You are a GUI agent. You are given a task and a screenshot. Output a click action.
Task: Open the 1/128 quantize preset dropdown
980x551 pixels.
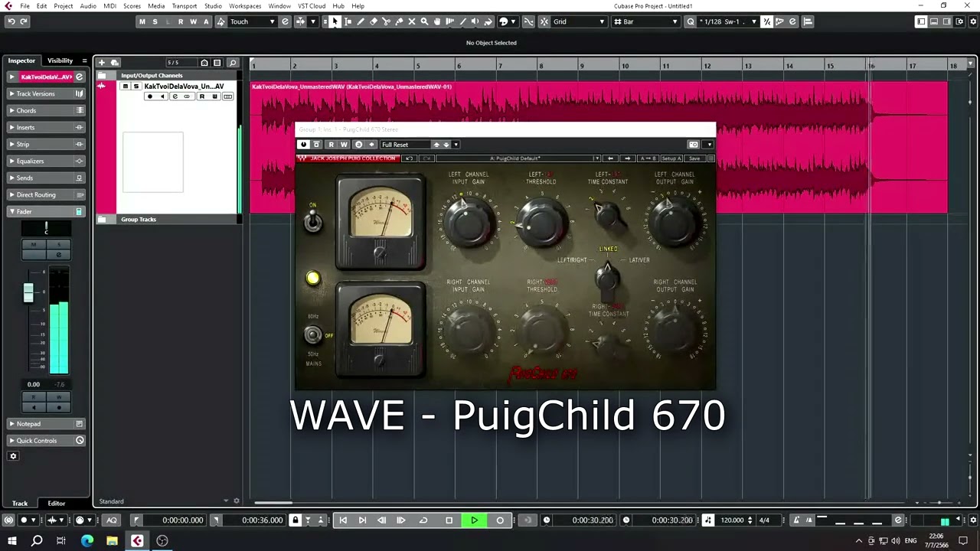click(728, 21)
